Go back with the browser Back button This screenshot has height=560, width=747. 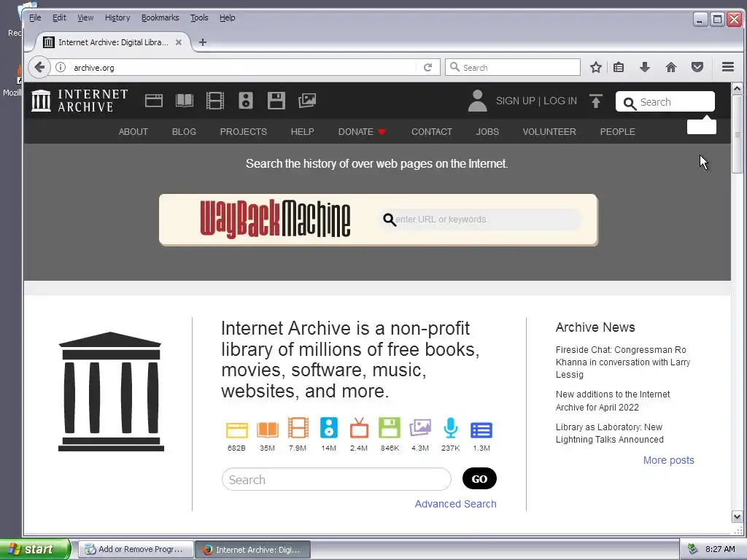click(x=39, y=67)
